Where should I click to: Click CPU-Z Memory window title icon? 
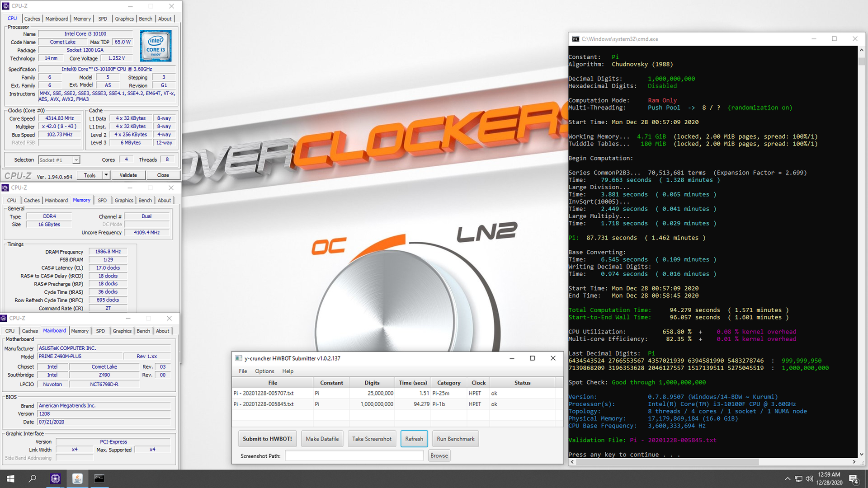[x=5, y=188]
